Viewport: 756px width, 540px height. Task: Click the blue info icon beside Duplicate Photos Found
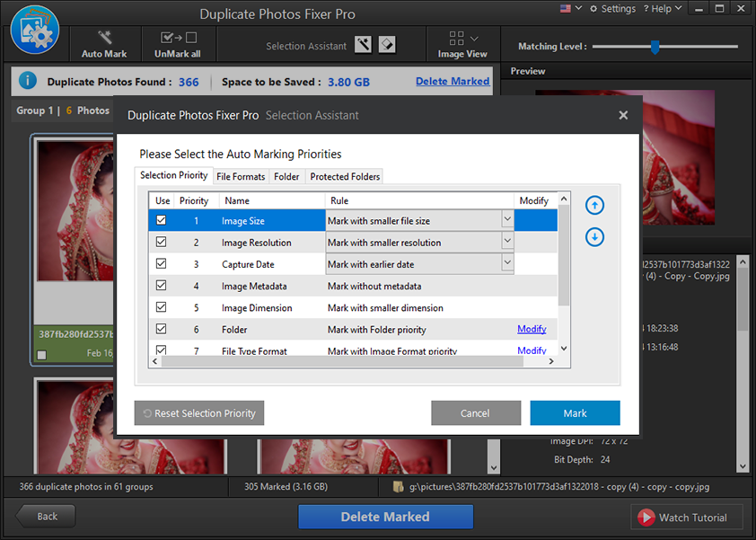point(28,80)
